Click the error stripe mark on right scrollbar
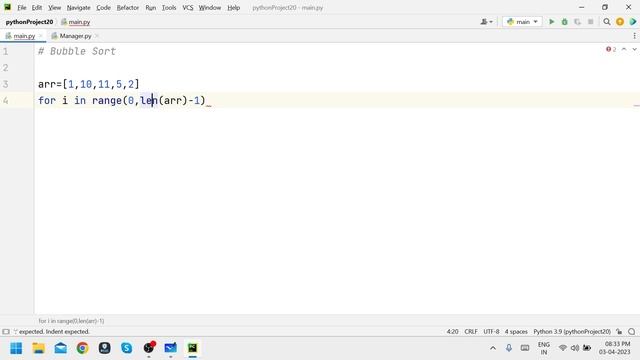The height and width of the screenshot is (360, 640). click(636, 105)
